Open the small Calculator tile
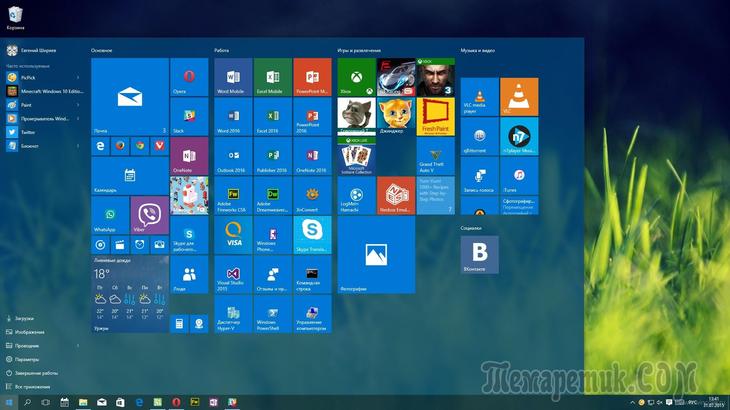The height and width of the screenshot is (410, 730). (179, 324)
